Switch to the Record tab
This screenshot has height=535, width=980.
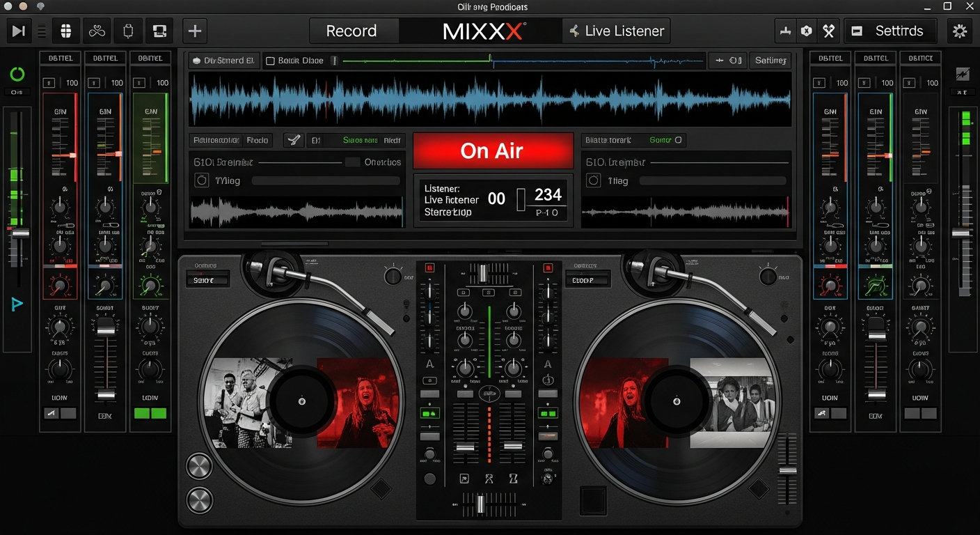pos(354,31)
